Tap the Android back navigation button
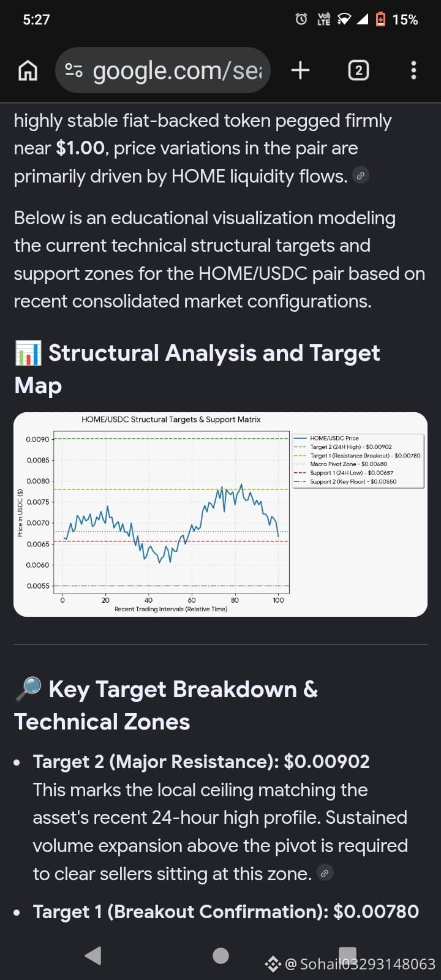The height and width of the screenshot is (980, 441). point(93,956)
